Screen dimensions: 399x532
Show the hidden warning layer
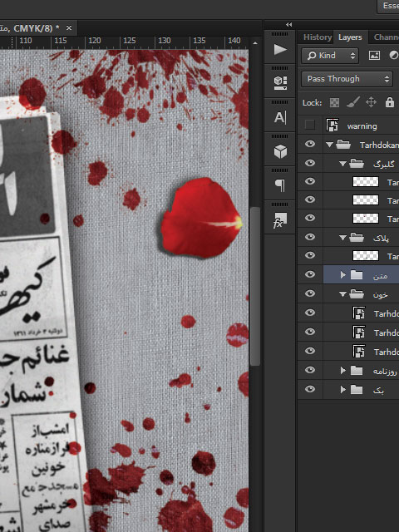[310, 126]
